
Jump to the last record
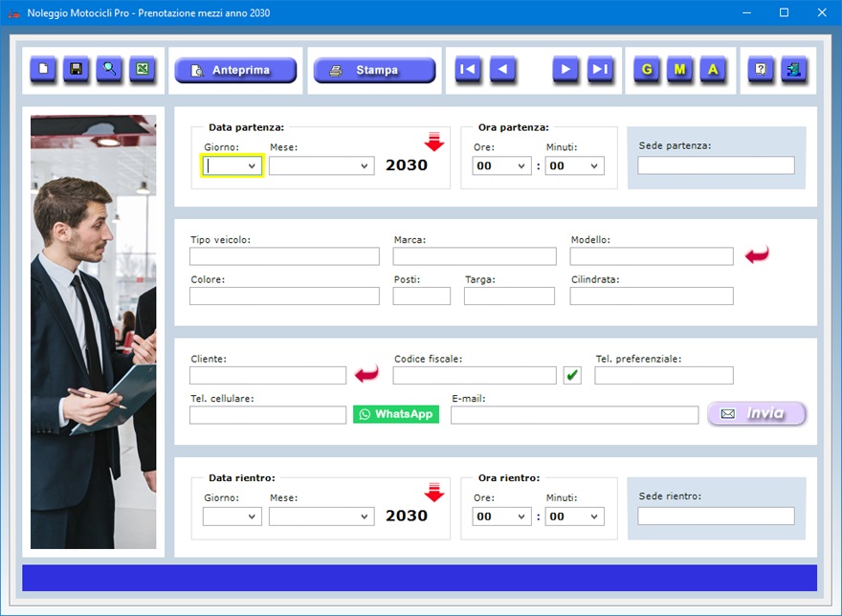[600, 69]
